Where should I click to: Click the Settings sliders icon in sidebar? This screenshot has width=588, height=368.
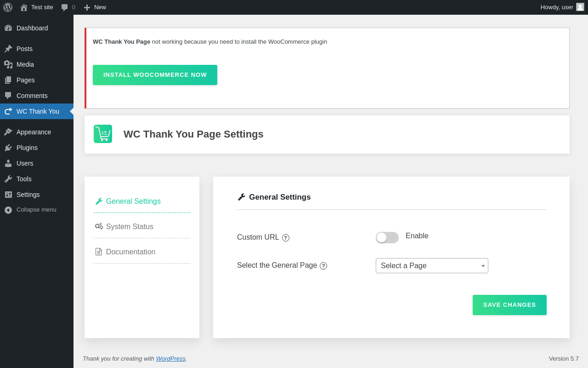[8, 195]
